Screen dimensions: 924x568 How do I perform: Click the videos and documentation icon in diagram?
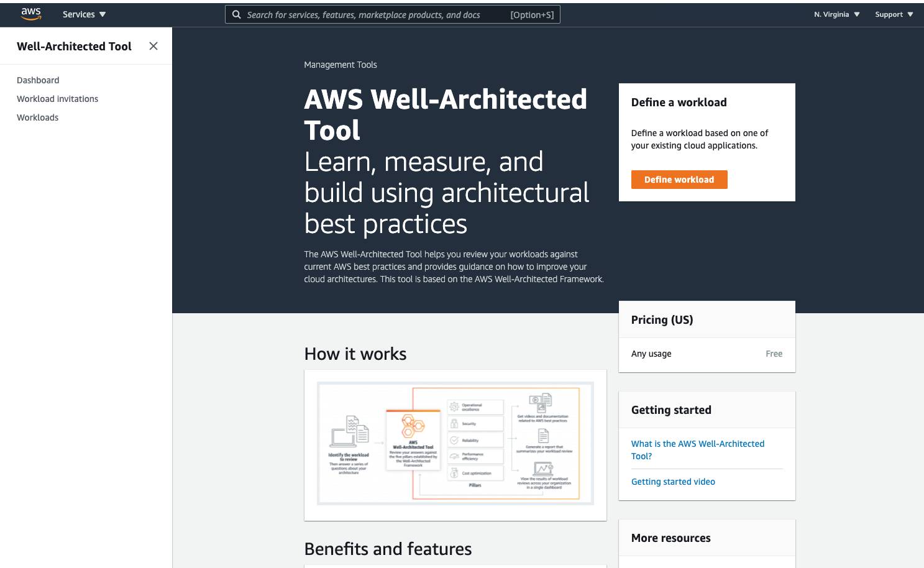(x=541, y=403)
